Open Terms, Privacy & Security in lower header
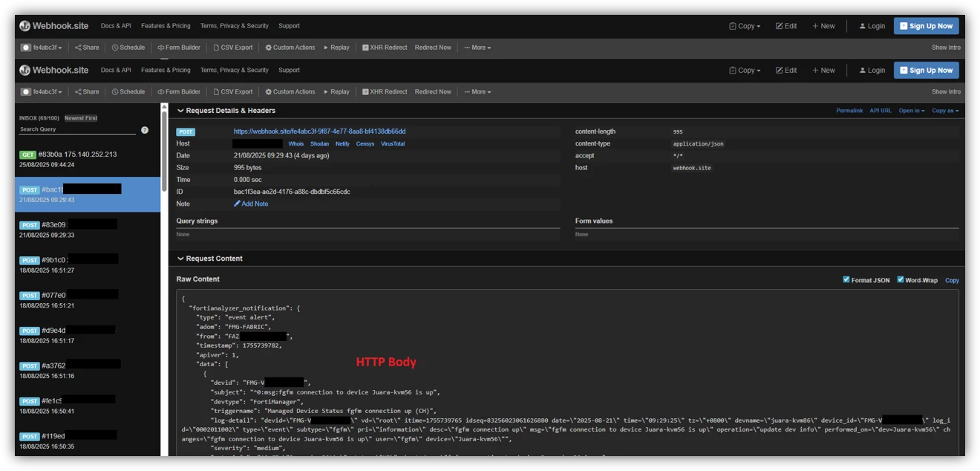The image size is (980, 471). 235,71
